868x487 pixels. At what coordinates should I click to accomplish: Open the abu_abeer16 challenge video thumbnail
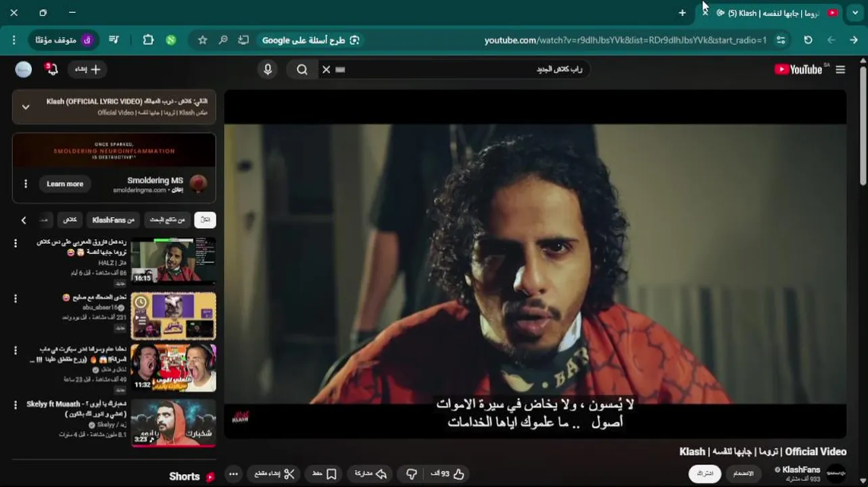174,315
